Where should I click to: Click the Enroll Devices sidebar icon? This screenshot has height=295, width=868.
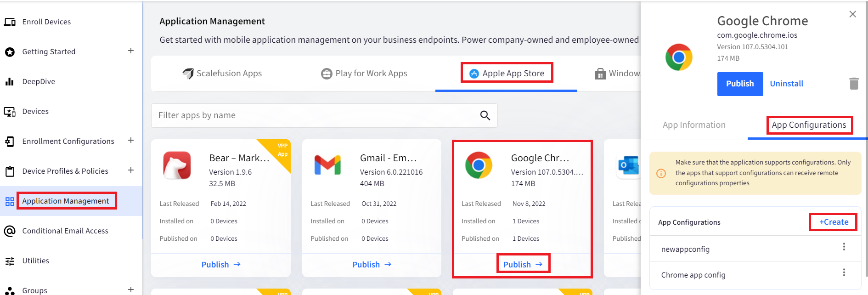[x=10, y=22]
